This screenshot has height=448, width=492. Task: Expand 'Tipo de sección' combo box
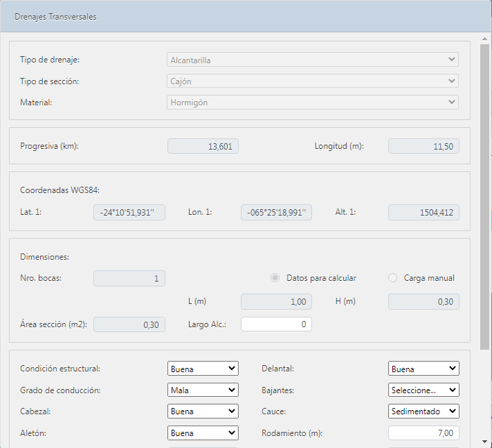[313, 81]
